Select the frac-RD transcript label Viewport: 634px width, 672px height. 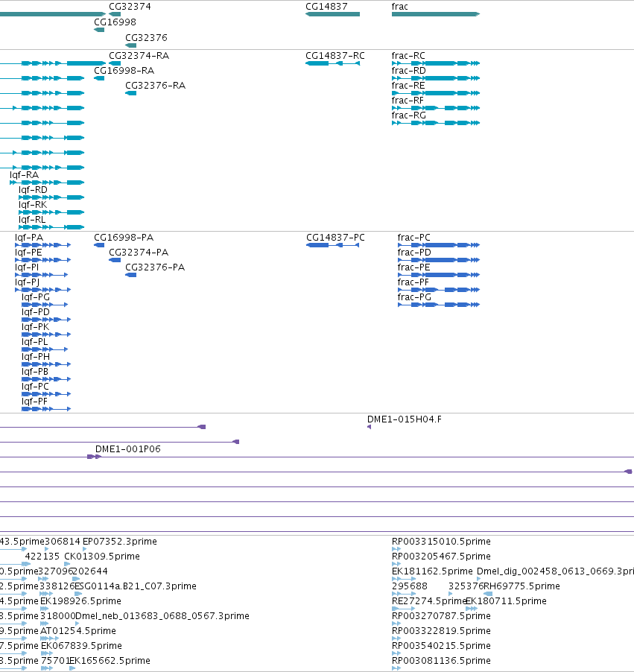(x=408, y=70)
